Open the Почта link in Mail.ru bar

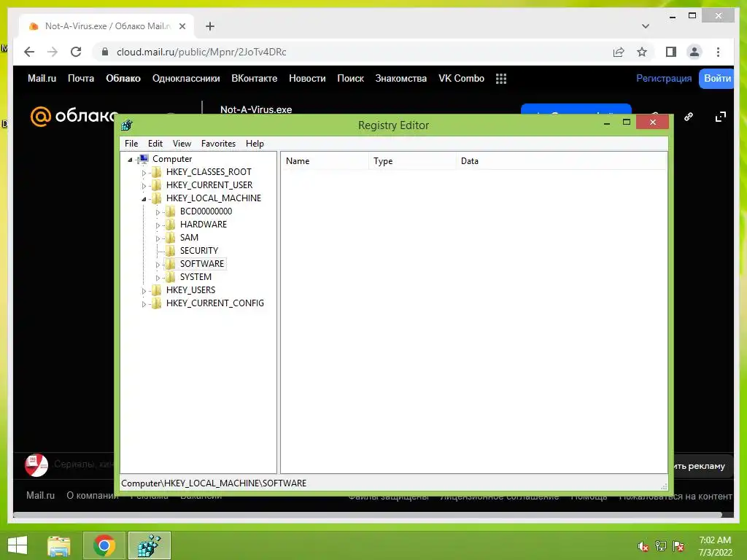click(x=80, y=78)
